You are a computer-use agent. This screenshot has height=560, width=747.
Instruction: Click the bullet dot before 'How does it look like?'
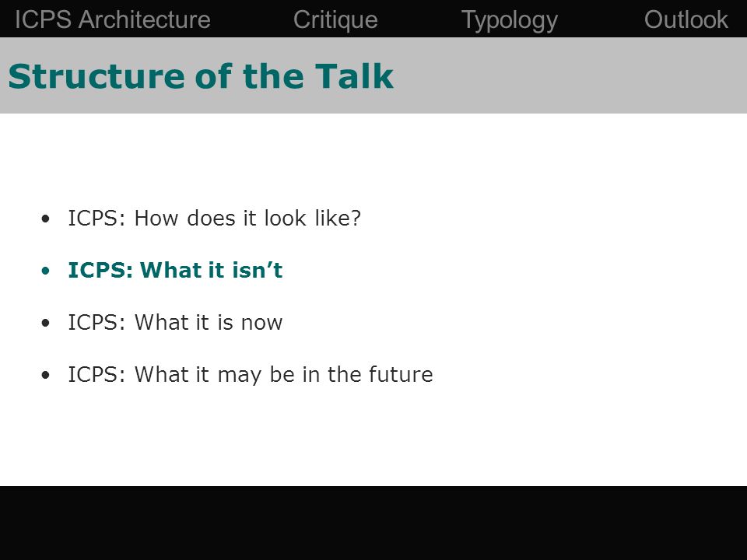click(x=46, y=219)
